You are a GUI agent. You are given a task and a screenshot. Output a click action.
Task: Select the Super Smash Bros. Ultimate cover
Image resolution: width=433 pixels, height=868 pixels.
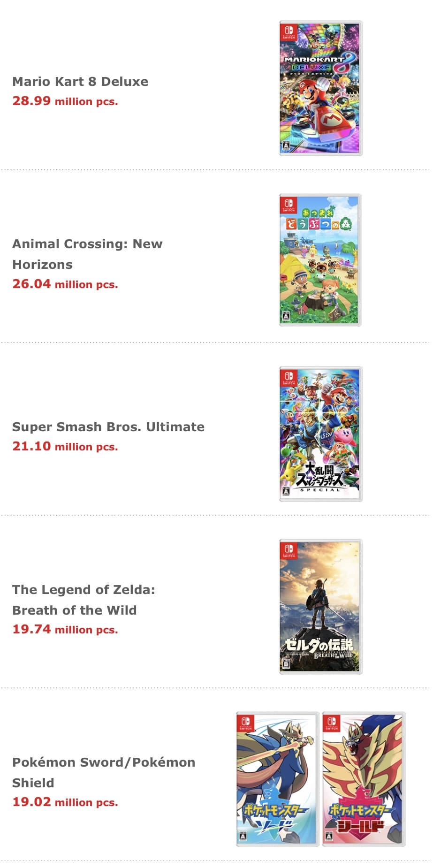point(320,434)
